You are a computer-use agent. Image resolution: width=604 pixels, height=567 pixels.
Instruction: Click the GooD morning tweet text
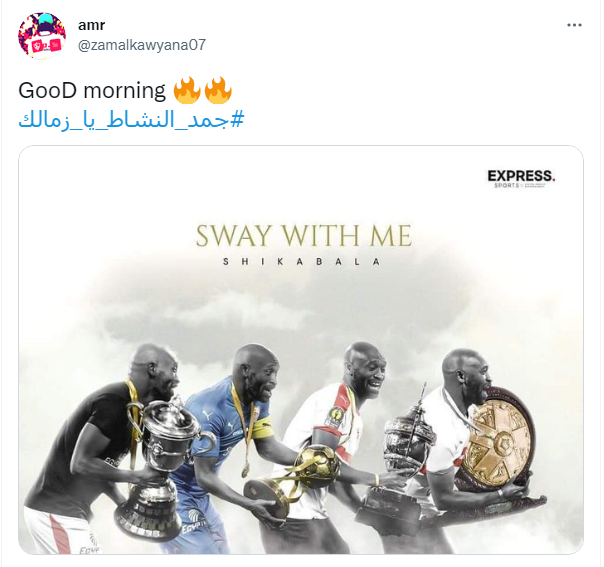[x=92, y=91]
